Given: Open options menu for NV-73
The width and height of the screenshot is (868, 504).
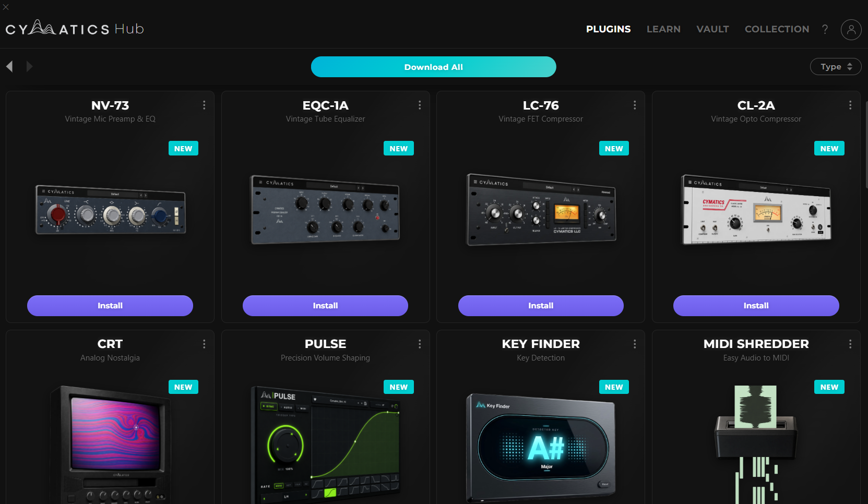Looking at the screenshot, I should 204,105.
